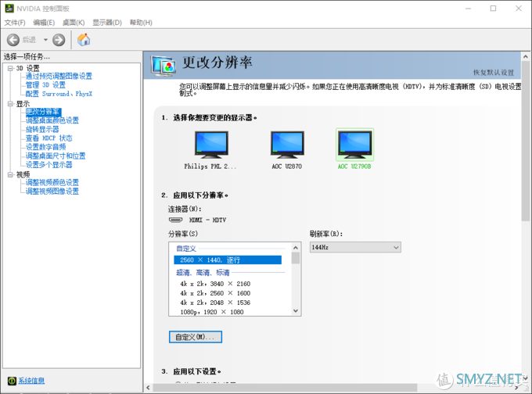Click 恢复默认设置 link
Viewport: 532px width, 394px height.
click(494, 73)
